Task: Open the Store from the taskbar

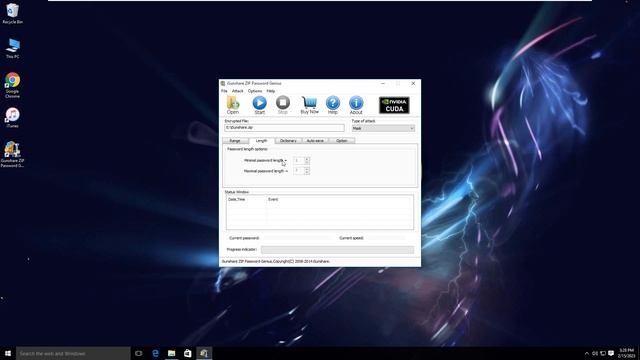Action: click(x=187, y=353)
